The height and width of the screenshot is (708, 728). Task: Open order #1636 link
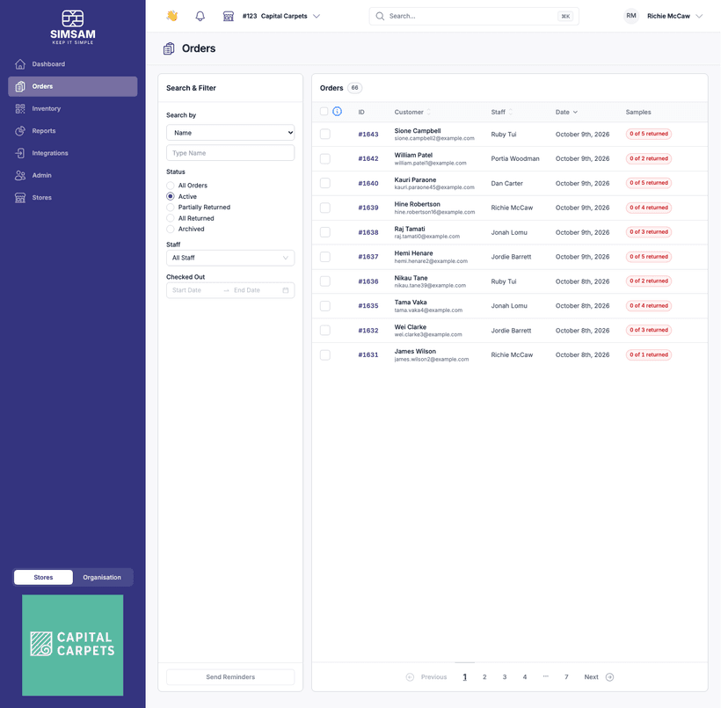368,281
